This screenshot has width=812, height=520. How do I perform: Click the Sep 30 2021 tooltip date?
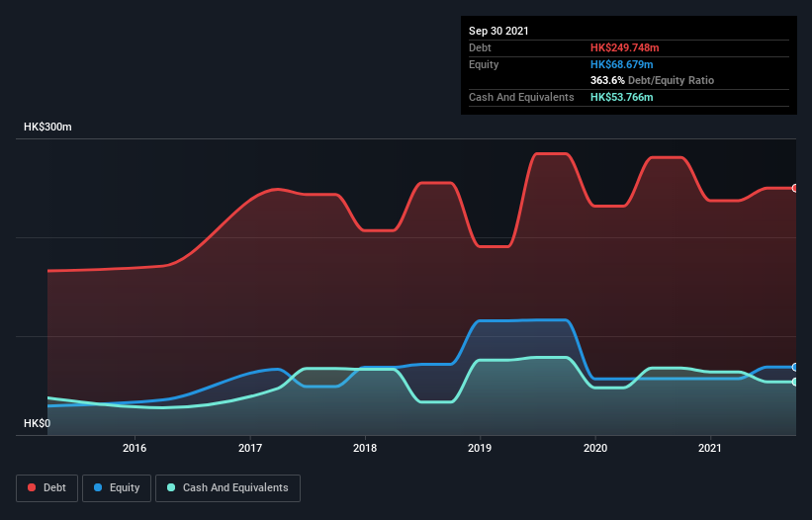click(498, 31)
